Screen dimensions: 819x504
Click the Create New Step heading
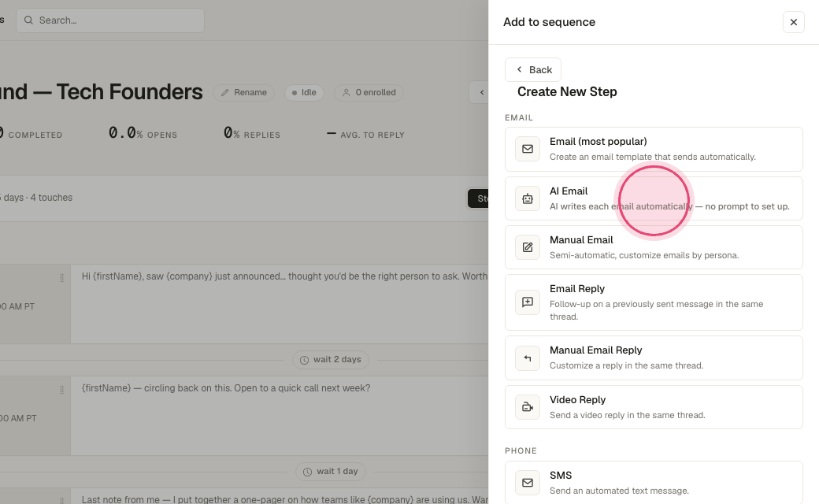coord(567,91)
